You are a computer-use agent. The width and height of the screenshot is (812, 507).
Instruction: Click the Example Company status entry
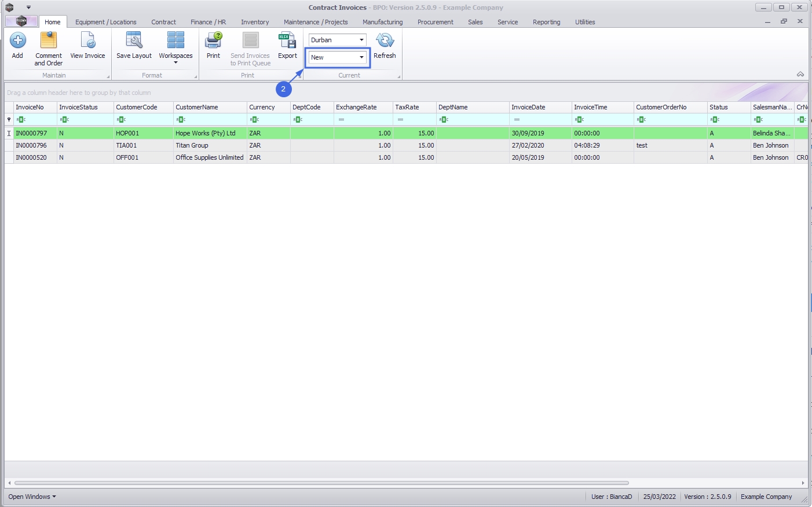(766, 497)
